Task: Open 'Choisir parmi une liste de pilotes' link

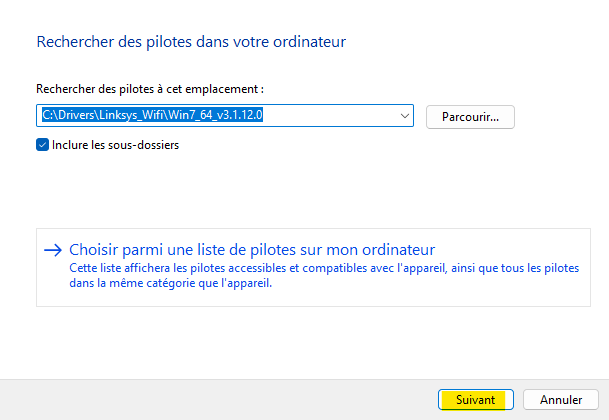Action: click(252, 250)
